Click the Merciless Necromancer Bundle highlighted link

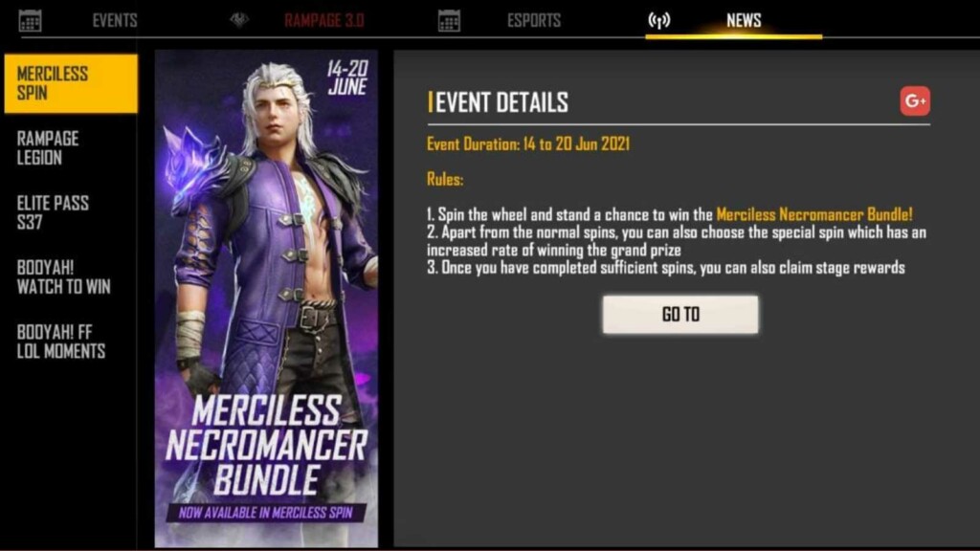click(813, 214)
